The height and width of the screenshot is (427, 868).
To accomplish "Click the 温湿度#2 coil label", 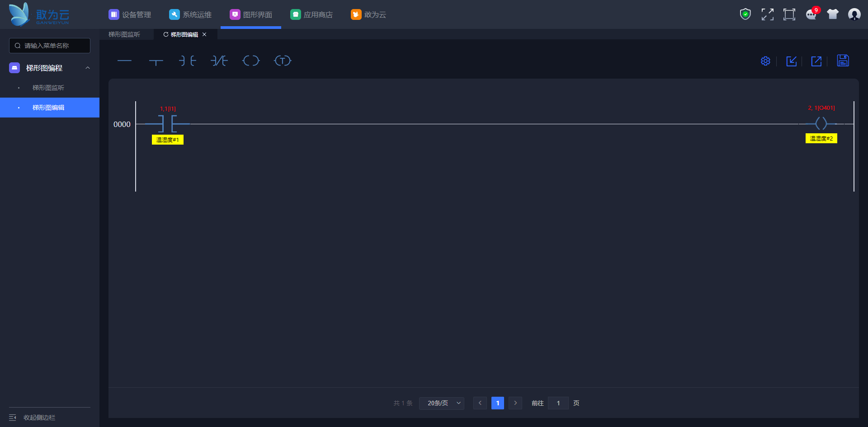I will [821, 138].
